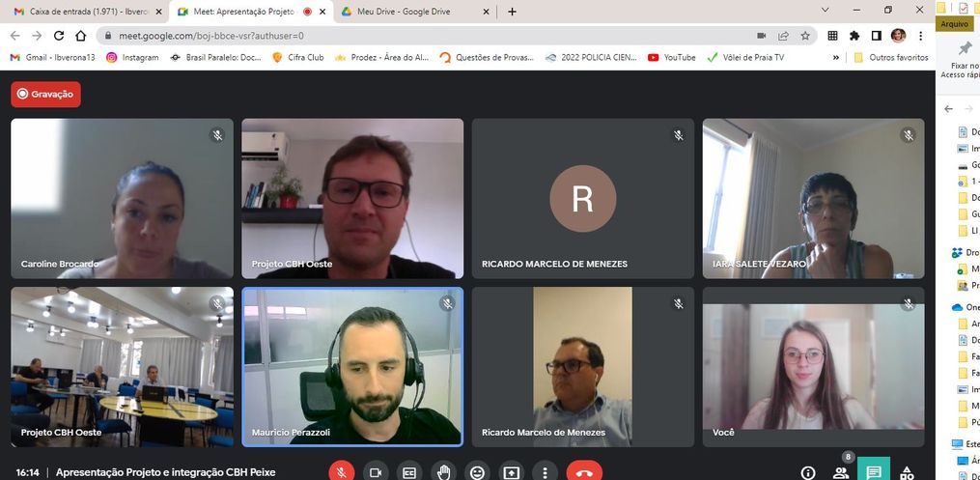
Task: Leave the call with red hang-up button
Action: (584, 471)
